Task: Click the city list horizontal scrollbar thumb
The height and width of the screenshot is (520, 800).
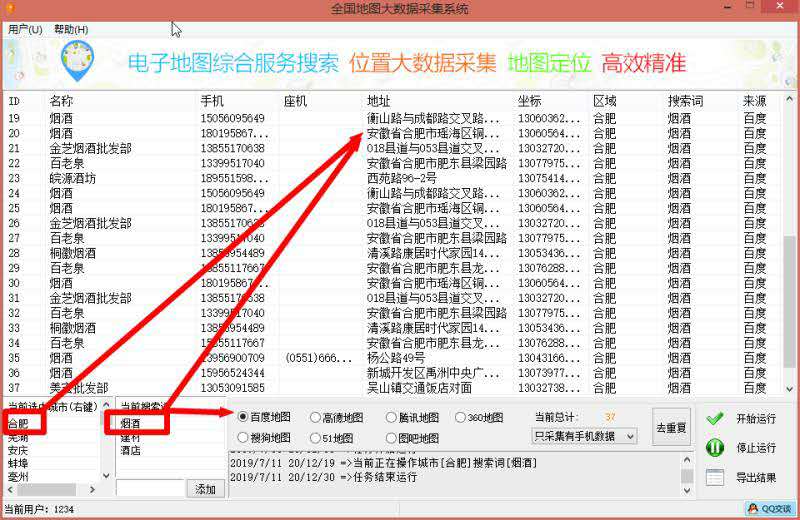Action: tap(47, 489)
